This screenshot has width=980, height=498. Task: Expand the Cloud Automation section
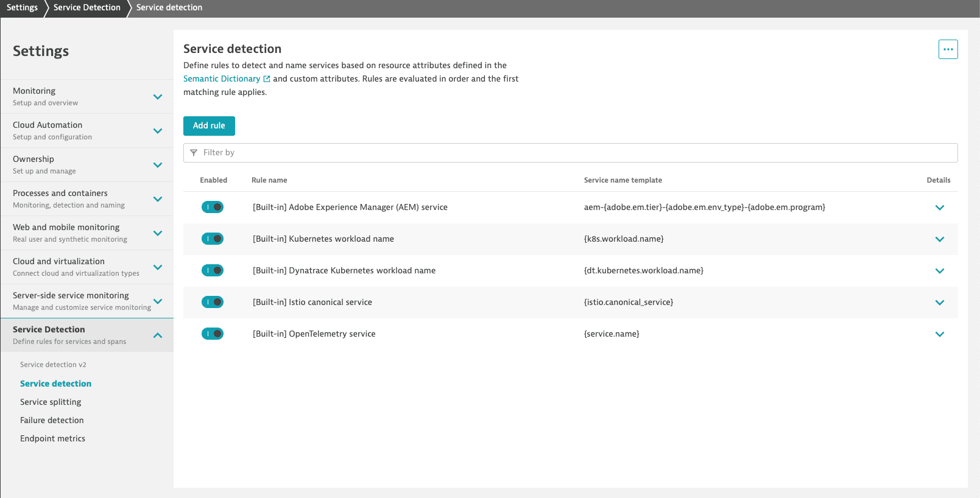coord(158,131)
